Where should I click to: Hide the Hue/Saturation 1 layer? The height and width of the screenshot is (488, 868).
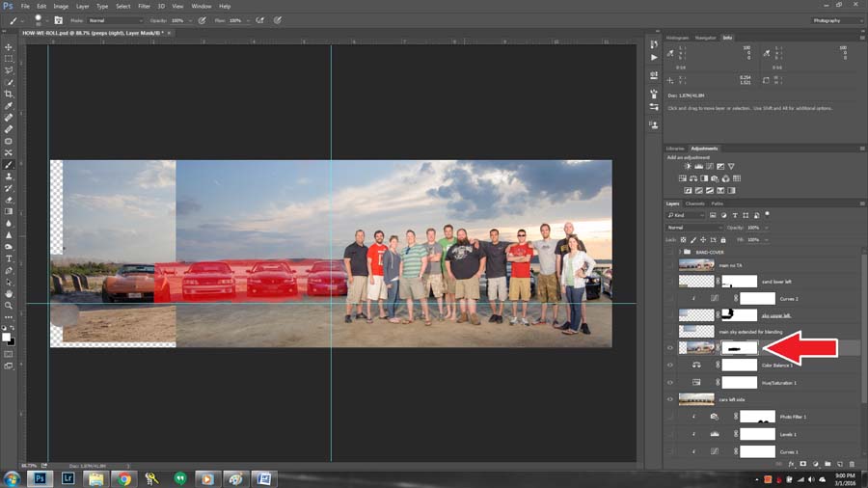[x=670, y=382]
